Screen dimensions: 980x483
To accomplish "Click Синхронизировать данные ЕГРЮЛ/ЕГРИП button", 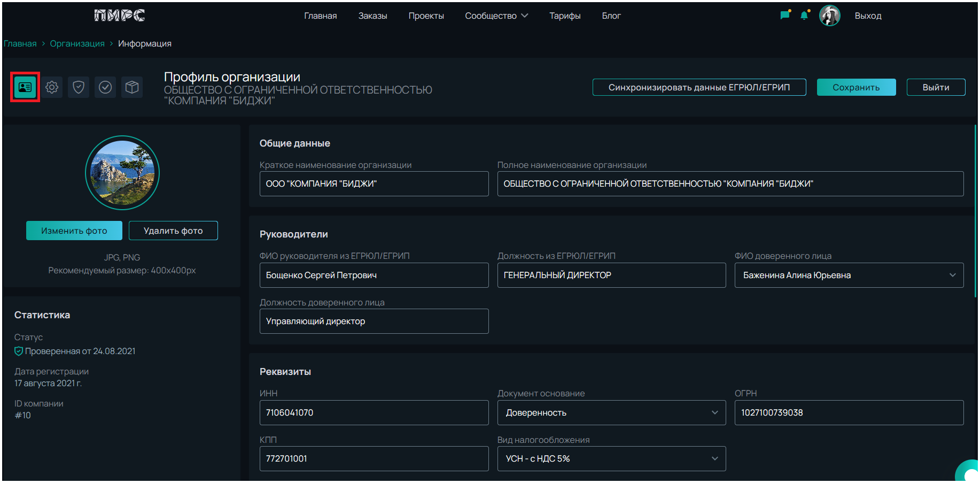I will pos(699,88).
